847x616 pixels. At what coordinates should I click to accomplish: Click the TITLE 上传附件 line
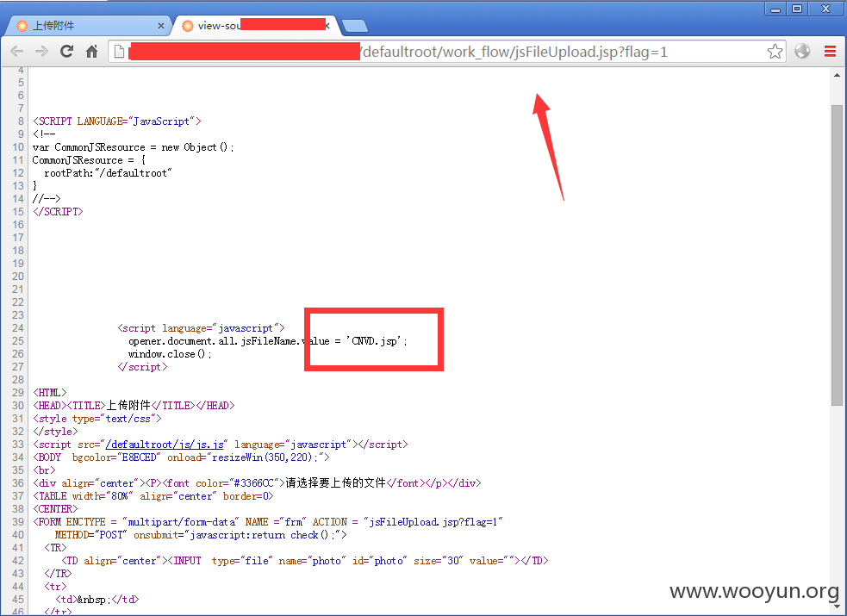(x=134, y=406)
